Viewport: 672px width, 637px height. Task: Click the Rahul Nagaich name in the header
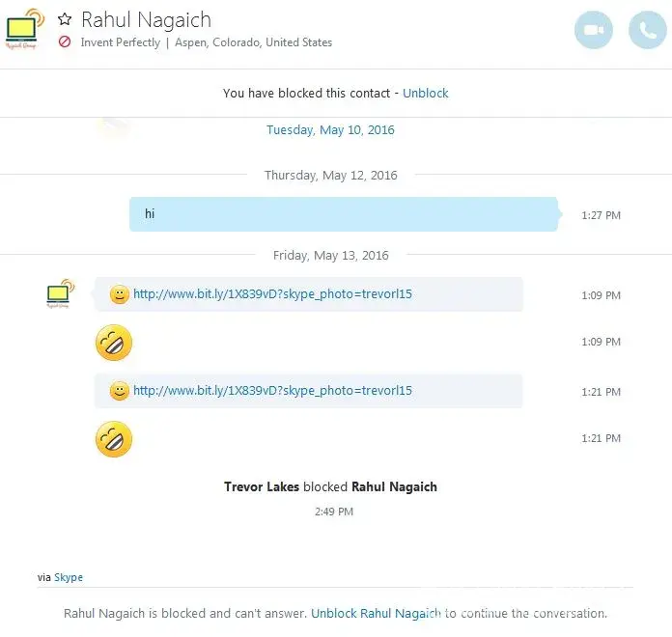pos(146,19)
